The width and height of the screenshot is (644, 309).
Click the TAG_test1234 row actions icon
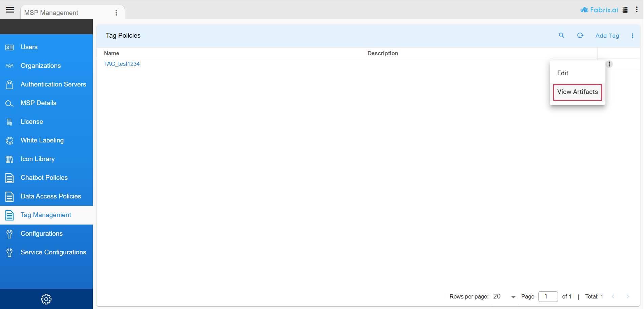tap(609, 64)
